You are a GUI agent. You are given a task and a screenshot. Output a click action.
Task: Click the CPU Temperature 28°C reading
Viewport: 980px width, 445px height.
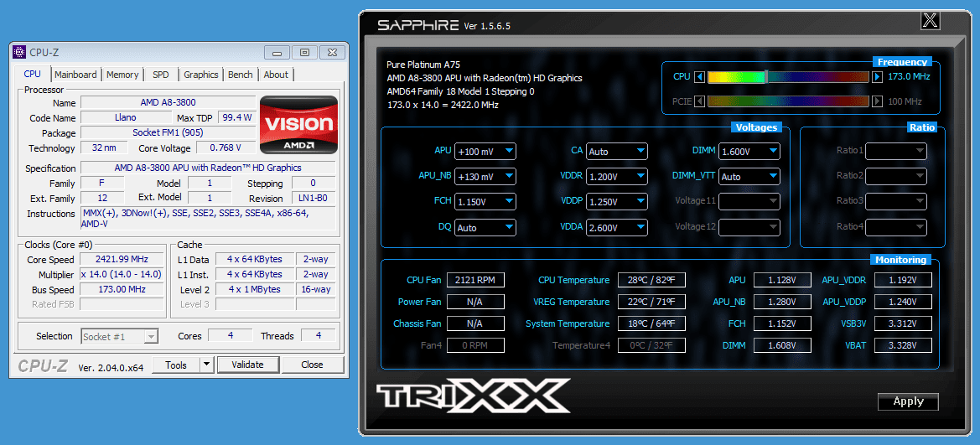click(x=651, y=280)
